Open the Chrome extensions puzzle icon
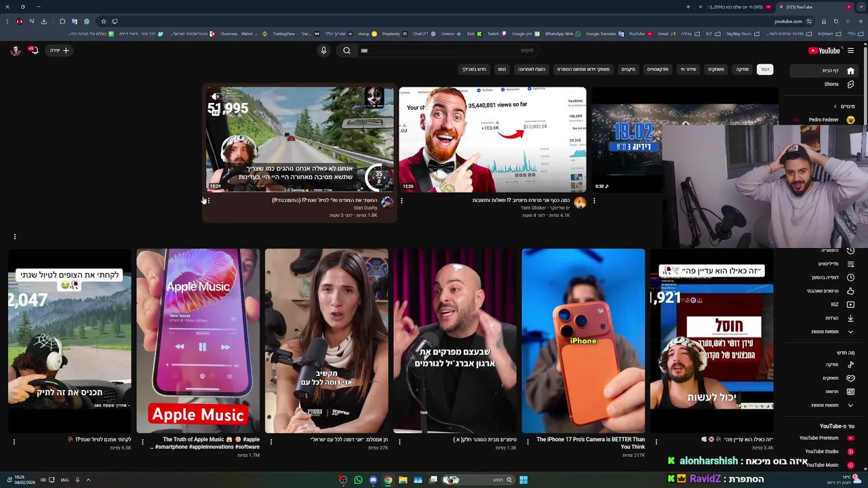The height and width of the screenshot is (488, 868). point(62,22)
